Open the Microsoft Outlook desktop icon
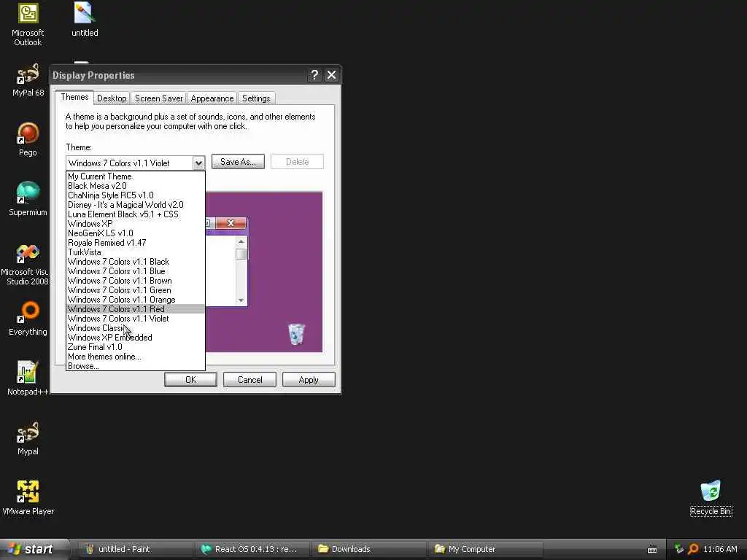The height and width of the screenshot is (560, 747). [28, 24]
